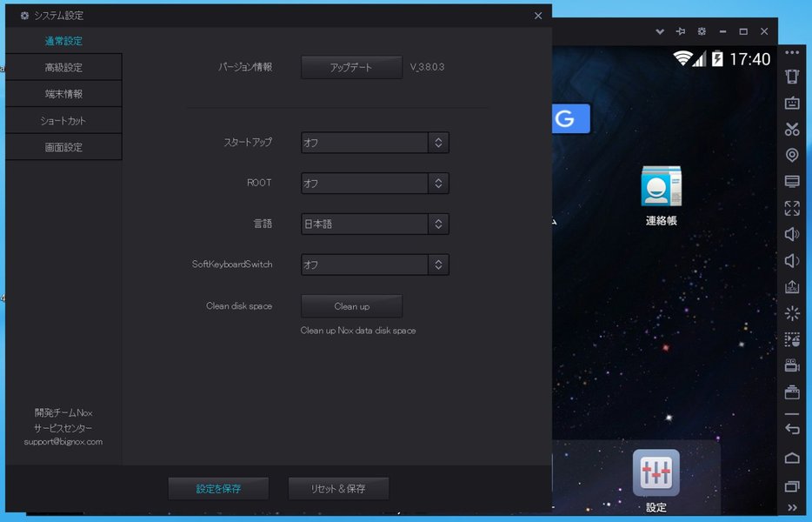Open the SoftKeyboardSwitch dropdown

click(375, 264)
